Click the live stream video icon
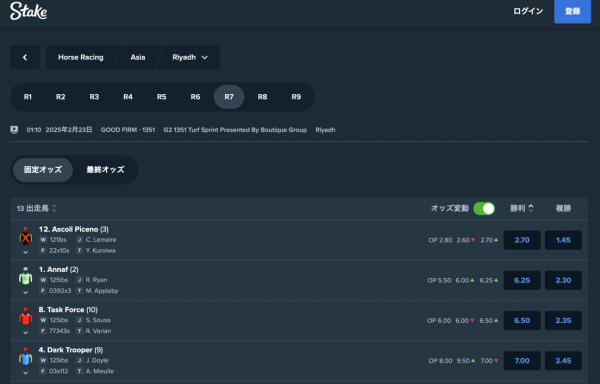Image resolution: width=600 pixels, height=384 pixels. coord(14,130)
